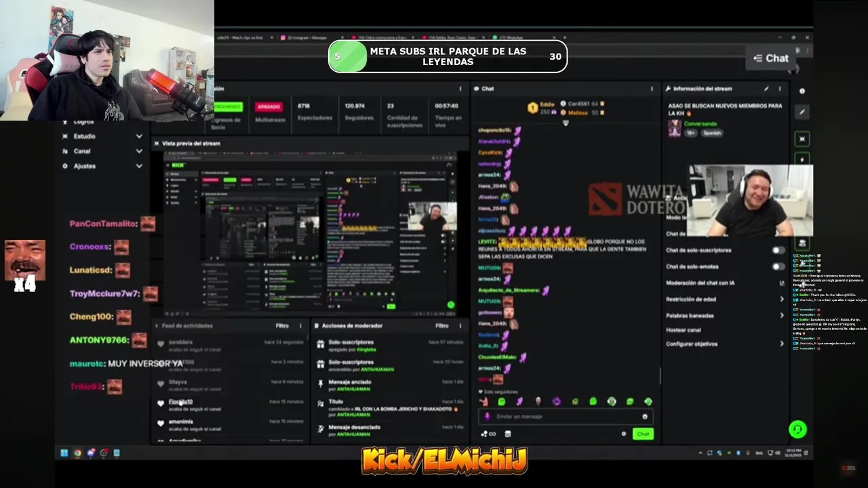Click the stream category thumbnail image
The image size is (868, 488).
[x=674, y=128]
